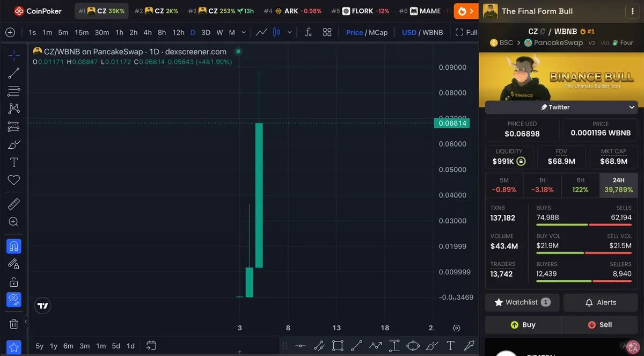
Task: Set the date range to 6m
Action: (68, 346)
